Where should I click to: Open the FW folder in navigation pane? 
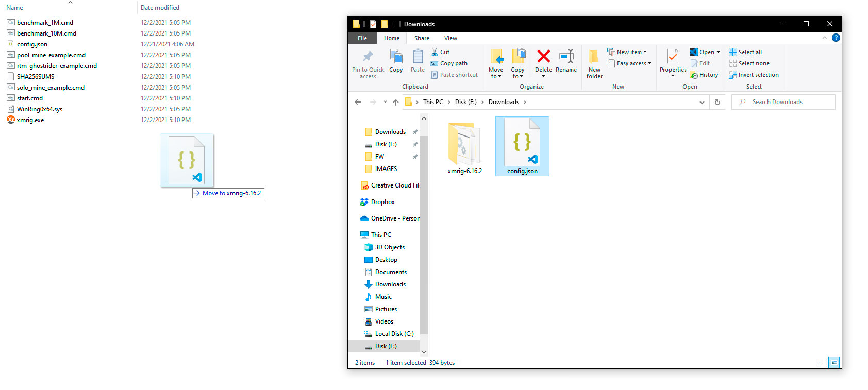tap(379, 157)
